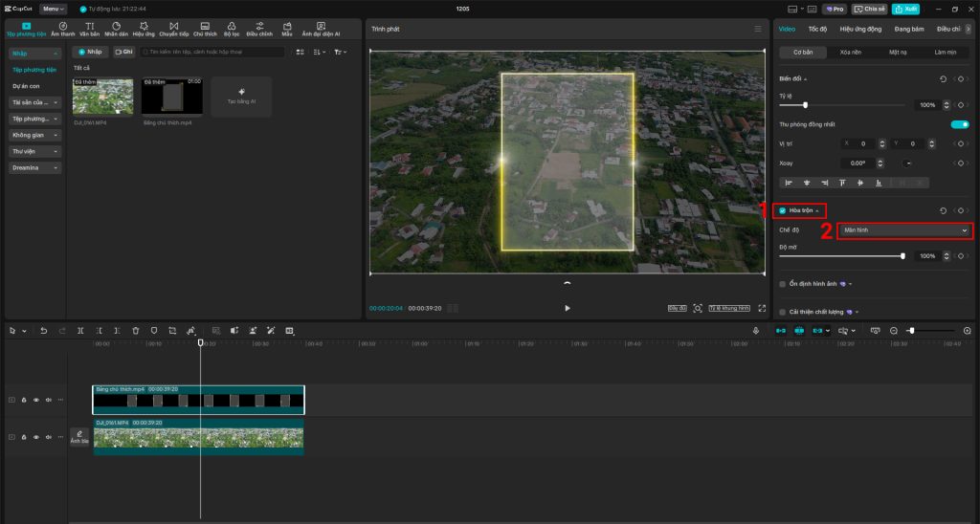Click the Xuất export button
980x524 pixels.
[x=905, y=9]
